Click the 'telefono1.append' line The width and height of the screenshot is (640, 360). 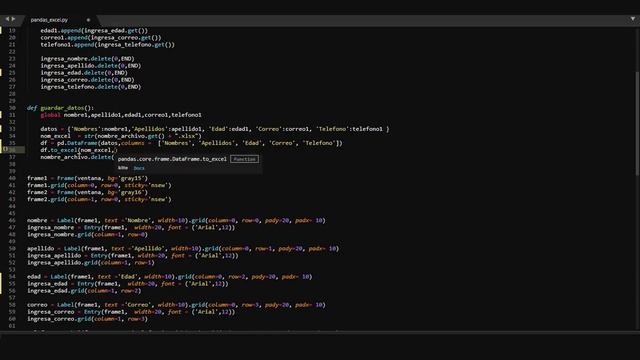(x=107, y=44)
